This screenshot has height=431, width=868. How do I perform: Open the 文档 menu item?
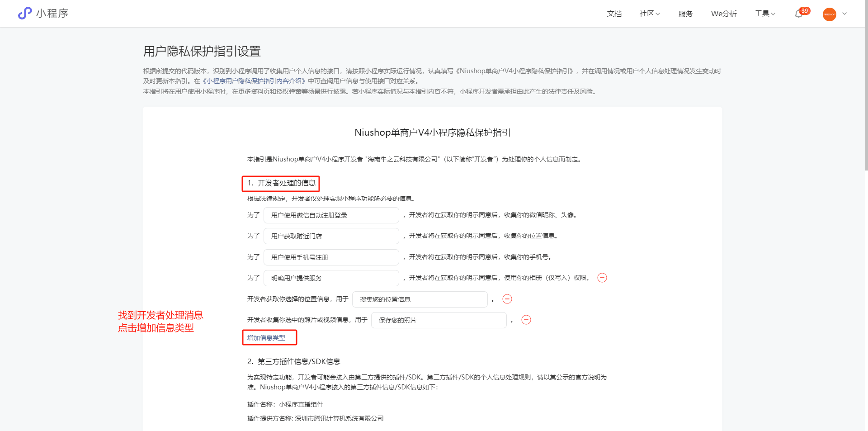click(614, 14)
